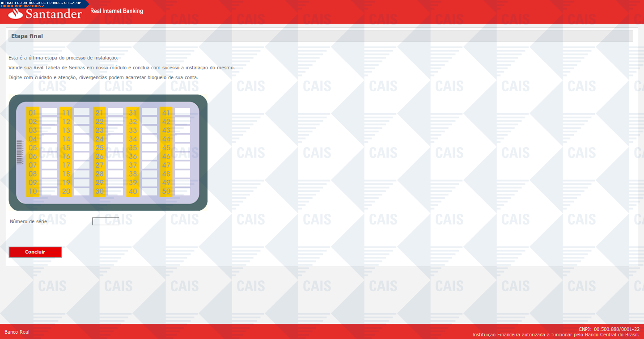Click the input box for position 36

click(x=149, y=157)
